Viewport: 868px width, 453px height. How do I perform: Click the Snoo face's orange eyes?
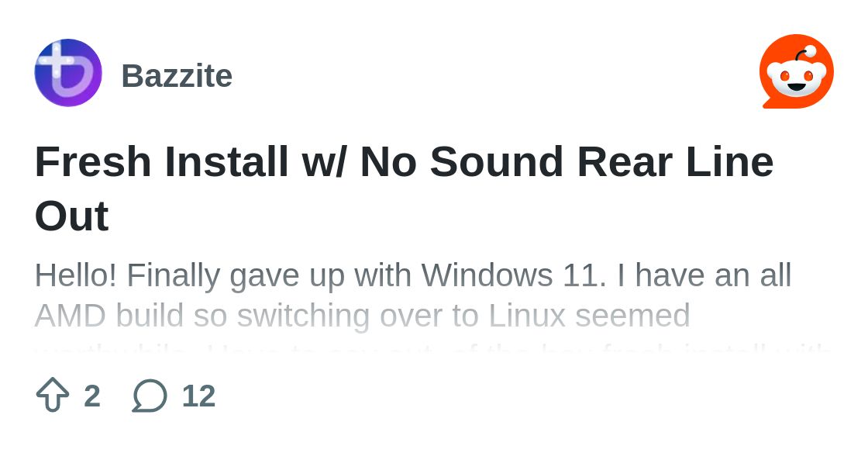click(x=796, y=76)
